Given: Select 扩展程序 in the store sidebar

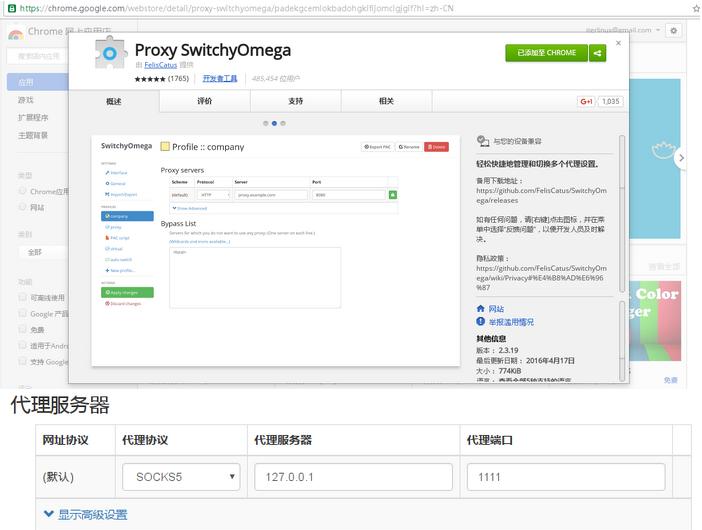Looking at the screenshot, I should tap(33, 117).
